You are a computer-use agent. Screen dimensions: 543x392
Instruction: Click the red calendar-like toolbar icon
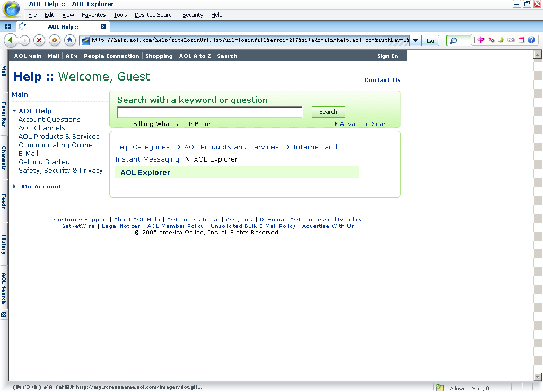(521, 40)
